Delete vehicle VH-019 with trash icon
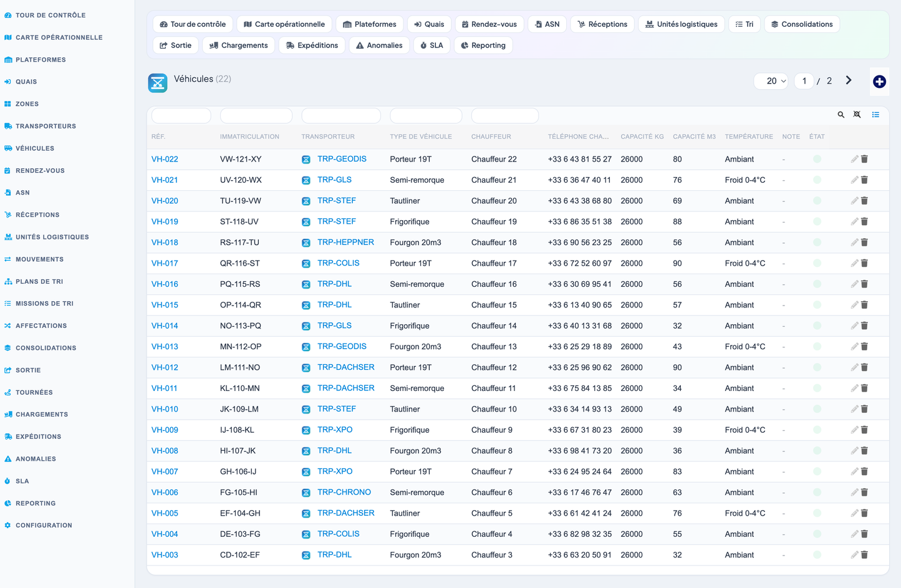Viewport: 901px width, 588px height. tap(864, 221)
